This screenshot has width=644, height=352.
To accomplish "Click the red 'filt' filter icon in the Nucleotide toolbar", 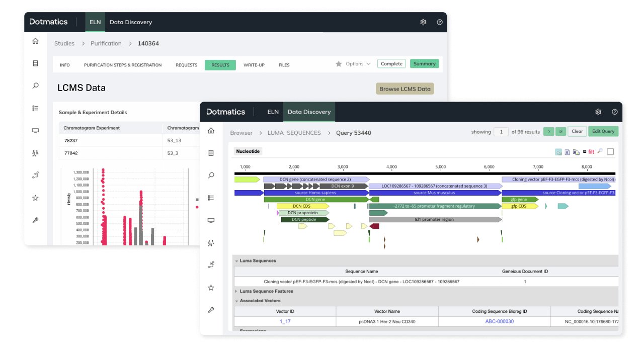I will tap(591, 152).
